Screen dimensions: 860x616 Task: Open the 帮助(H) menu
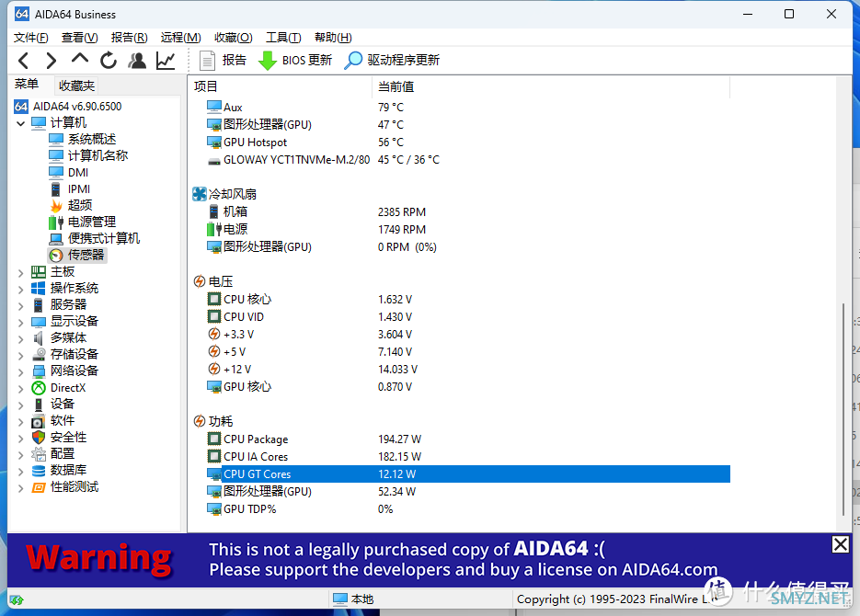click(x=333, y=38)
